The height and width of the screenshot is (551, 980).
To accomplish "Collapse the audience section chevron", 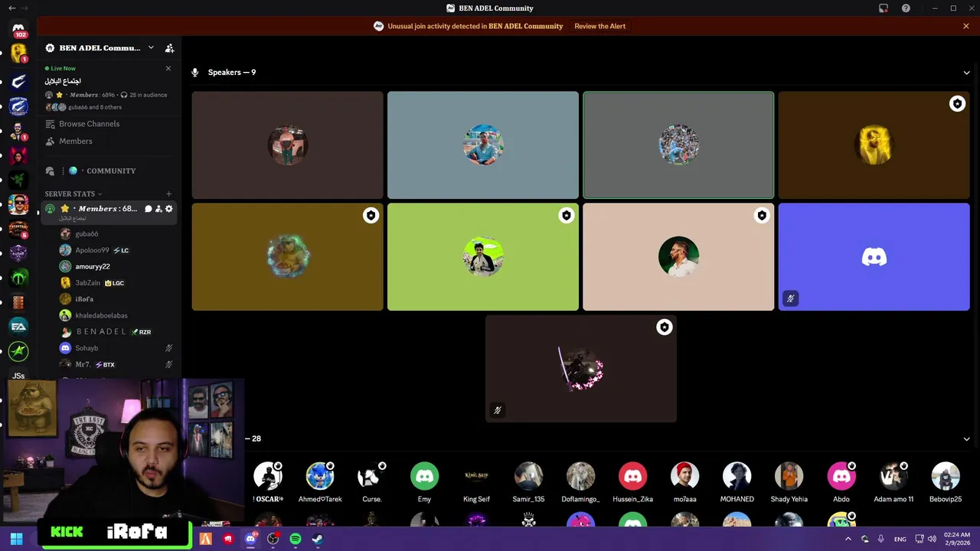I will tap(966, 439).
